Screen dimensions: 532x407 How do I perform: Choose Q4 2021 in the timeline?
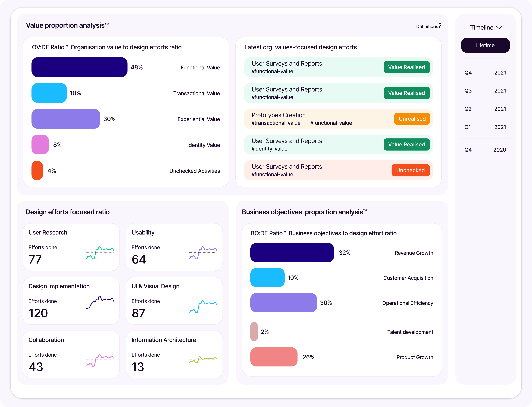[x=485, y=73]
